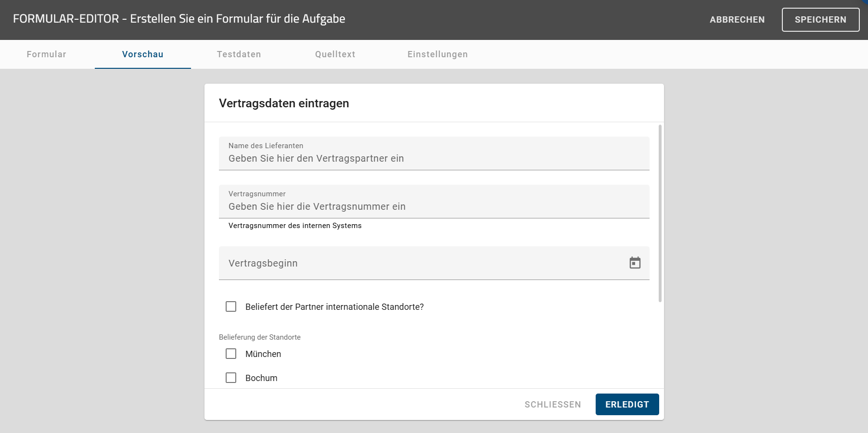Viewport: 868px width, 433px height.
Task: Enable the München delivery checkbox
Action: click(x=231, y=354)
